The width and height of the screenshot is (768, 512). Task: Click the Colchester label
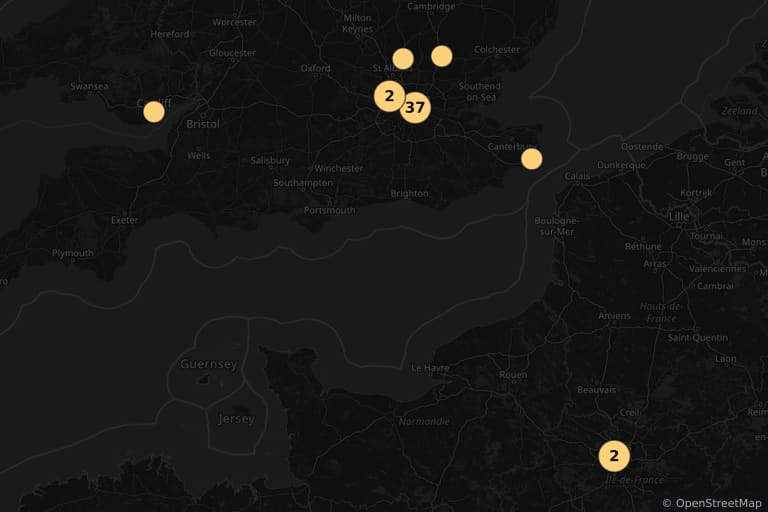(497, 49)
